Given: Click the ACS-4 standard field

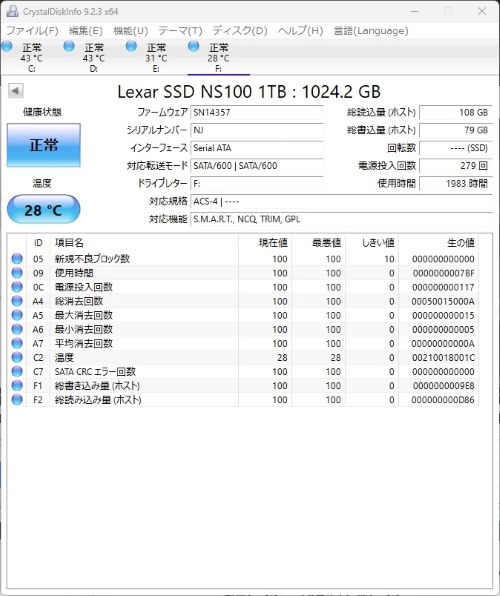Looking at the screenshot, I should click(341, 201).
